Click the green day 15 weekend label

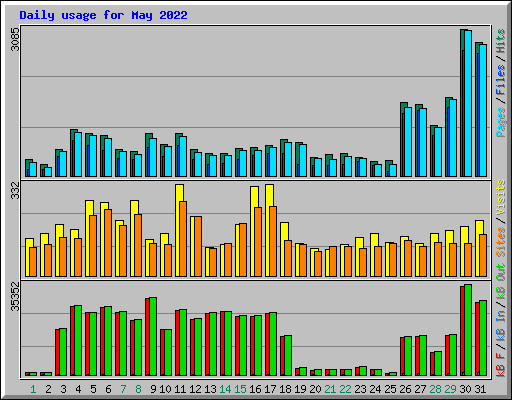click(x=240, y=389)
